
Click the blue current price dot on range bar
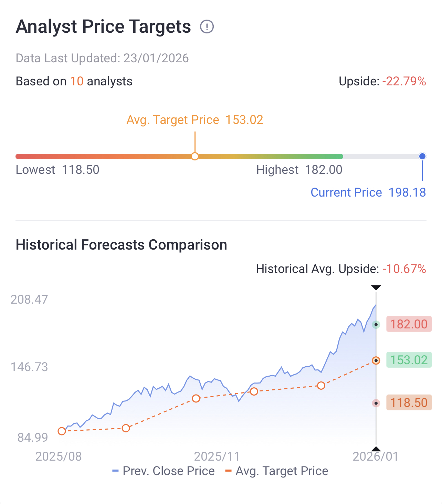(x=422, y=156)
